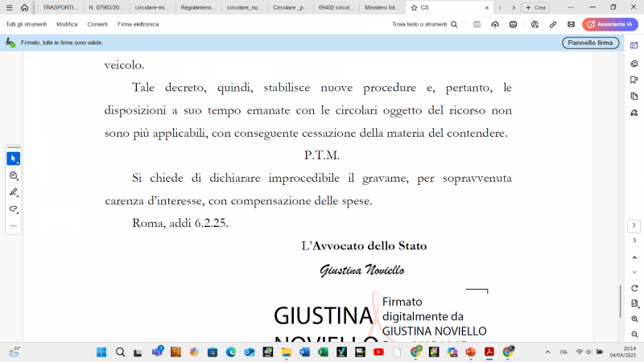Viewport: 644px width, 362px height.
Task: Upload the file to cloud
Action: tap(495, 24)
